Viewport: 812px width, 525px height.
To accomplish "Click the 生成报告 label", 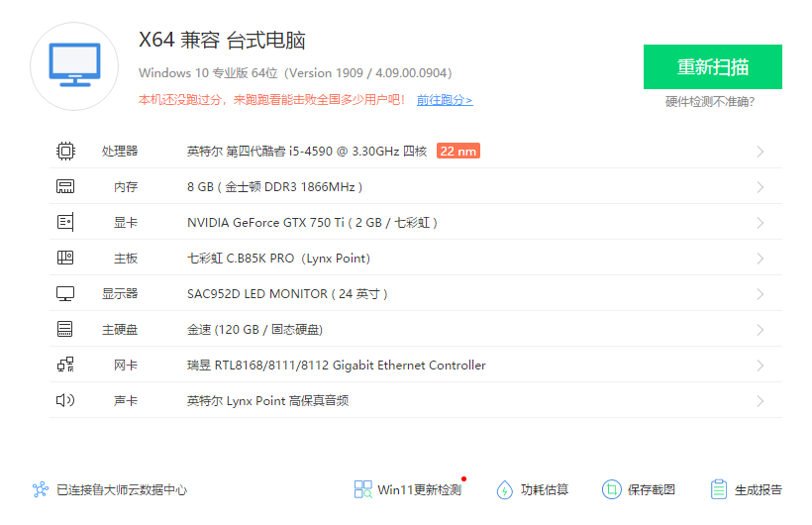I will [759, 489].
